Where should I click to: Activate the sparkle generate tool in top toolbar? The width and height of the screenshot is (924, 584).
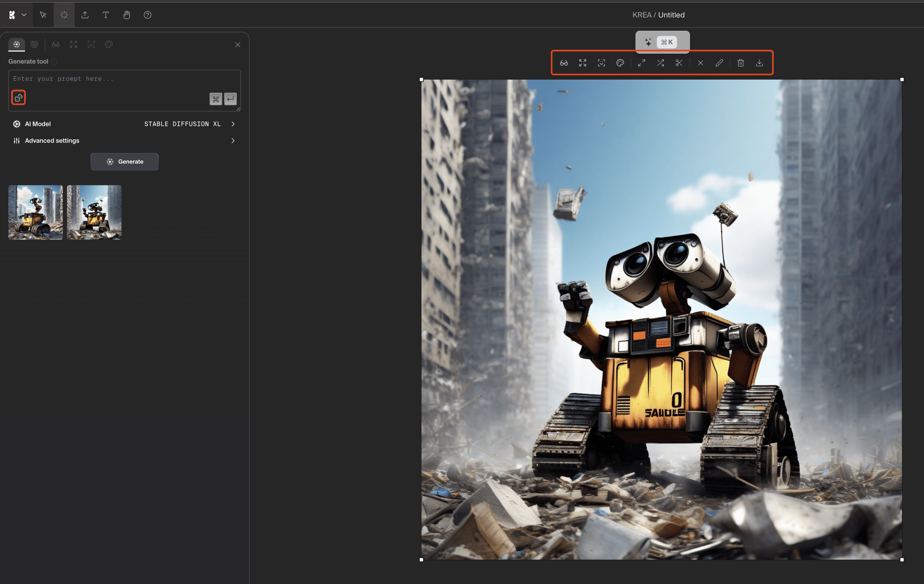(x=64, y=15)
